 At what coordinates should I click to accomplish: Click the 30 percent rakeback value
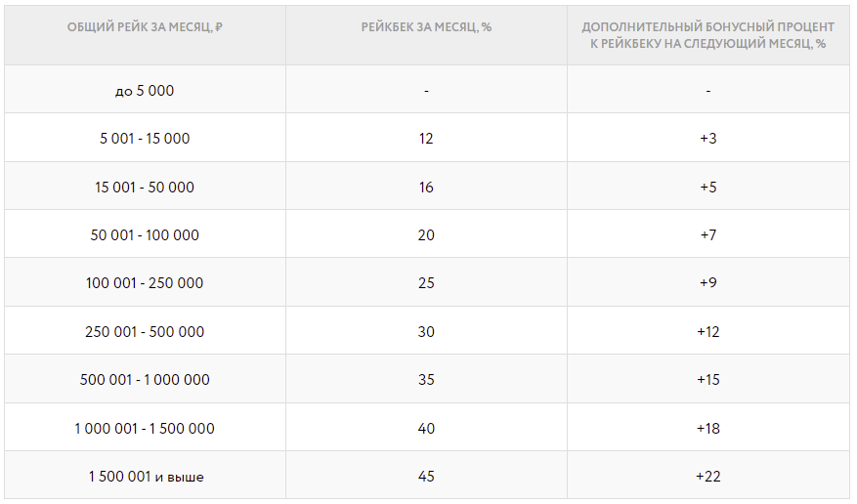pos(426,332)
